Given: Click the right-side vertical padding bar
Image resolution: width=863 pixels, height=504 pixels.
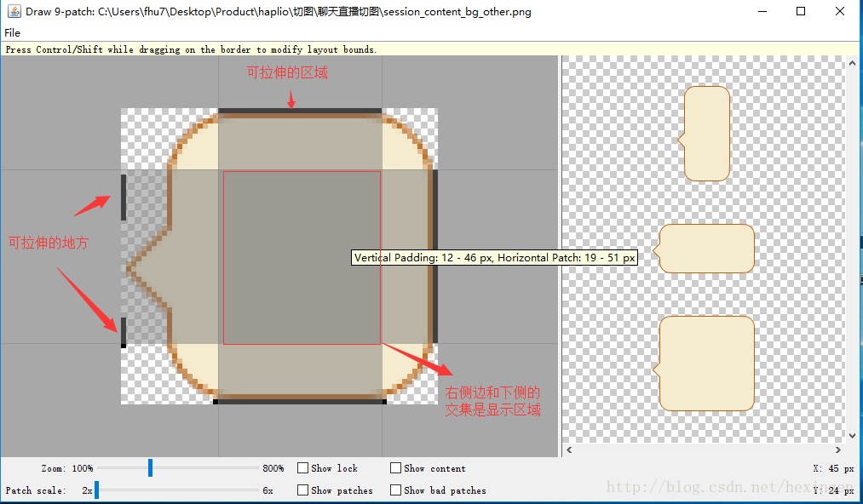Looking at the screenshot, I should click(435, 256).
